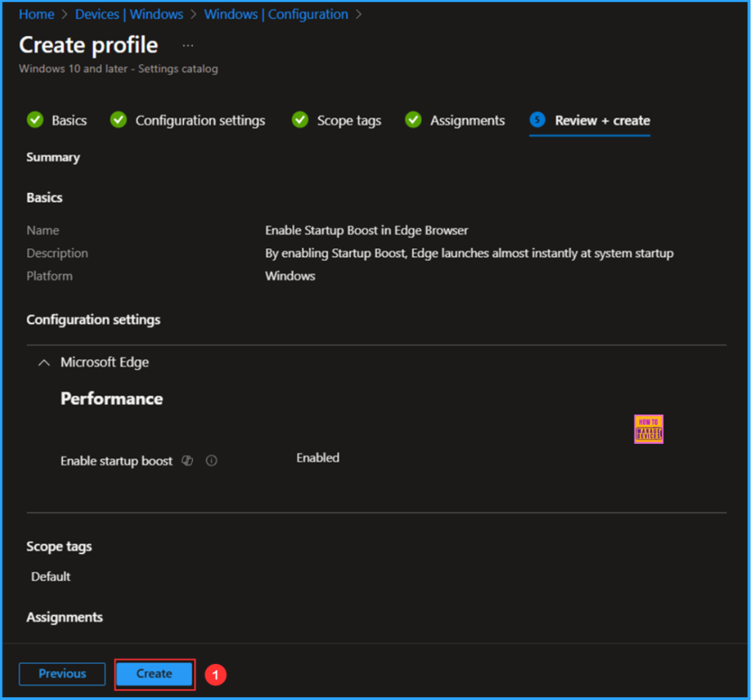The image size is (751, 700).
Task: Select the description text starting 'By enabling Startup Boost'
Action: 469,253
